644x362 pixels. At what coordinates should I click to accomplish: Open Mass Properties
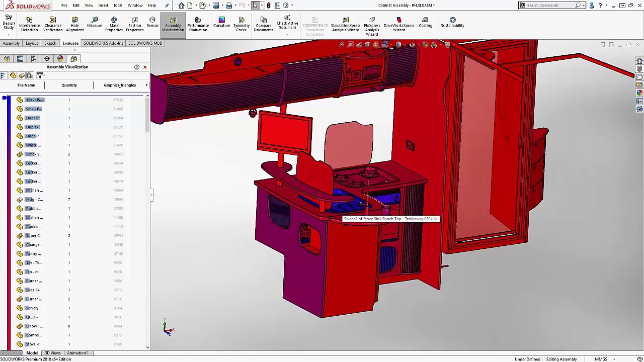point(114,25)
